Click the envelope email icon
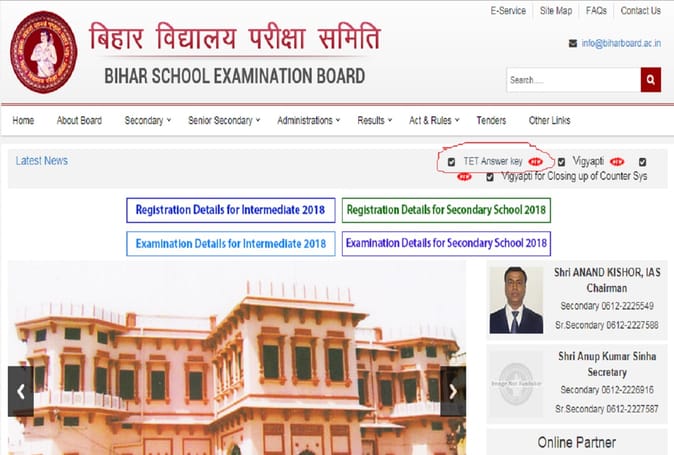The width and height of the screenshot is (674, 455). click(573, 43)
